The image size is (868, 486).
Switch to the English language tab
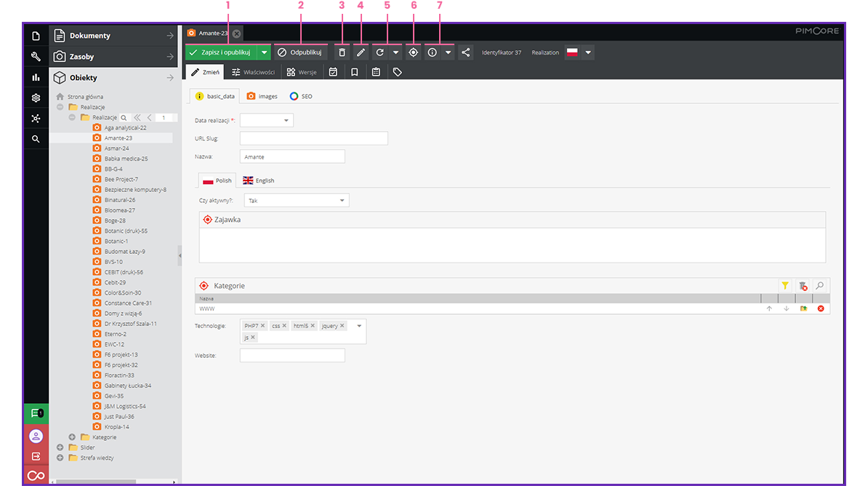tap(258, 180)
